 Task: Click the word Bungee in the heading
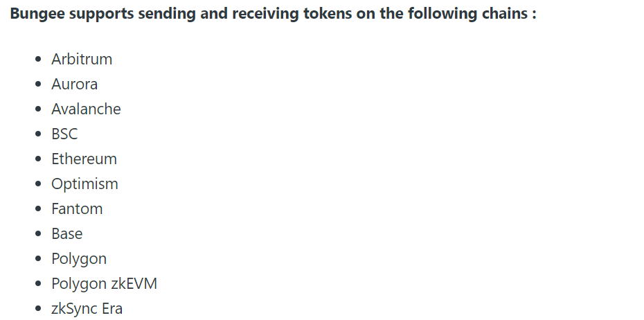coord(37,14)
